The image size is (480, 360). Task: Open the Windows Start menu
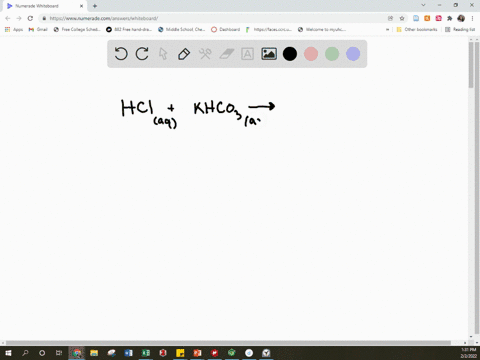(8, 353)
